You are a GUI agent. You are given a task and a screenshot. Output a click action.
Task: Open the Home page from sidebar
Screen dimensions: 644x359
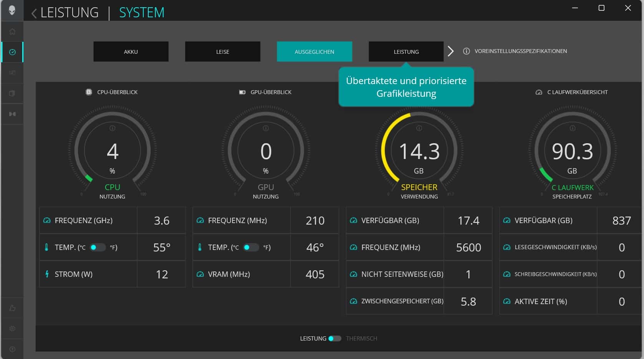coord(12,31)
